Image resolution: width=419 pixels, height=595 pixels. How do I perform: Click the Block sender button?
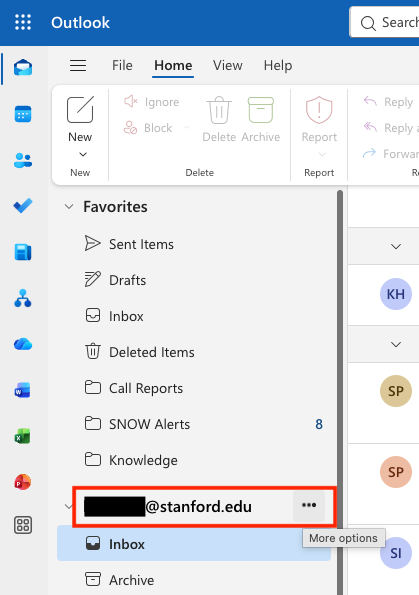point(148,128)
